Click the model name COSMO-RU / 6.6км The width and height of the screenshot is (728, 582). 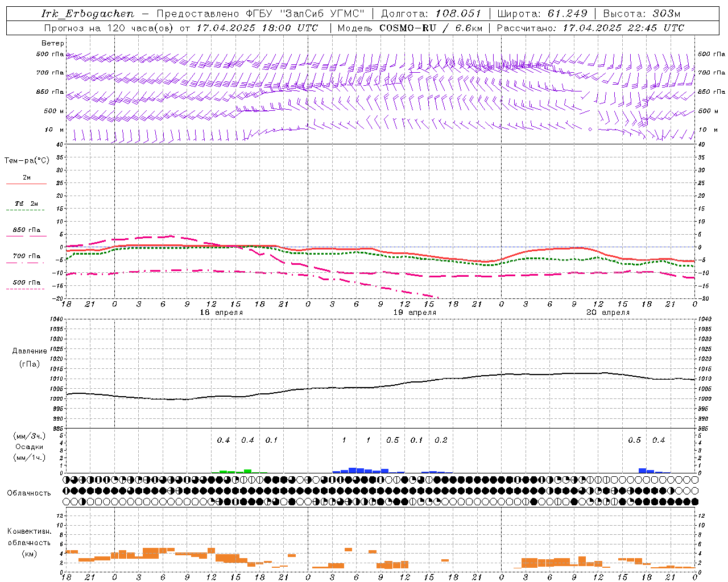(431, 28)
